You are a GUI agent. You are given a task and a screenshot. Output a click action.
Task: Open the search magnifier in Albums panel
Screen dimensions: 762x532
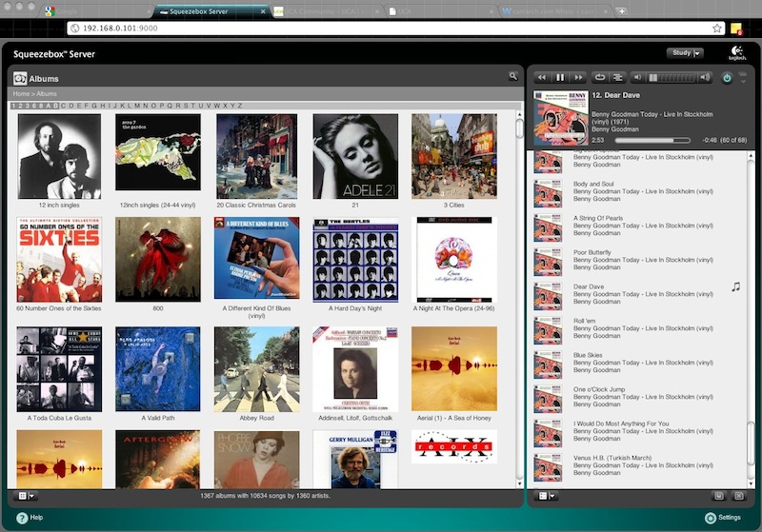pos(513,76)
